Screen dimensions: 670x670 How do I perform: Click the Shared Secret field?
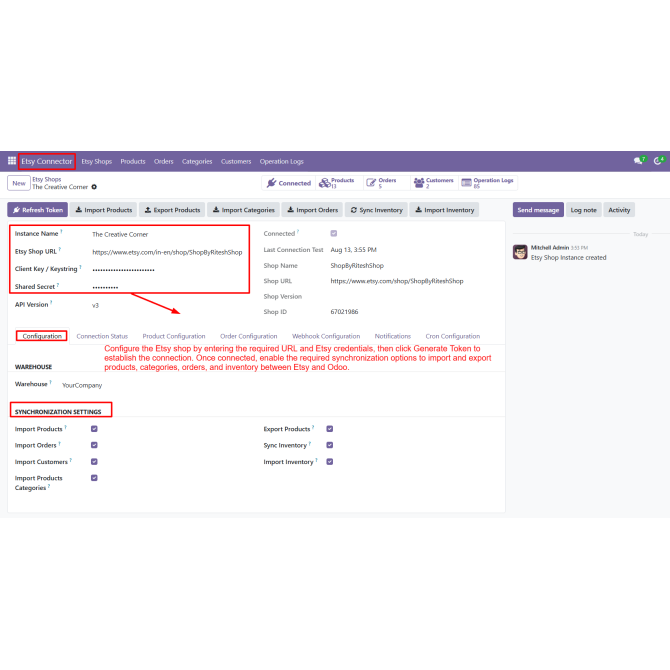169,287
